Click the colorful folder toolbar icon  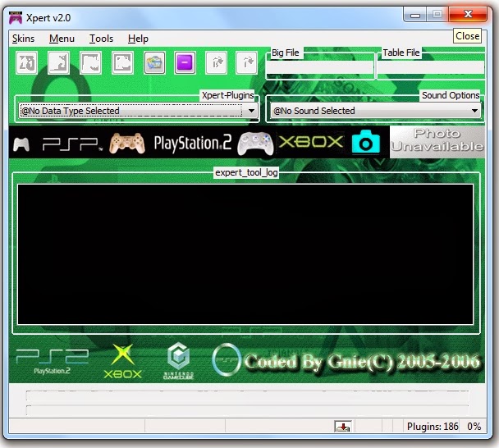click(x=154, y=62)
